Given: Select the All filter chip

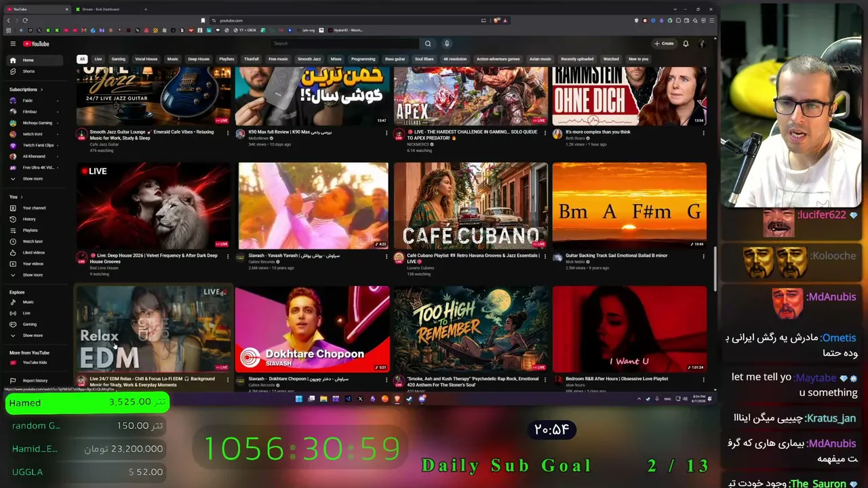Looking at the screenshot, I should coord(82,59).
